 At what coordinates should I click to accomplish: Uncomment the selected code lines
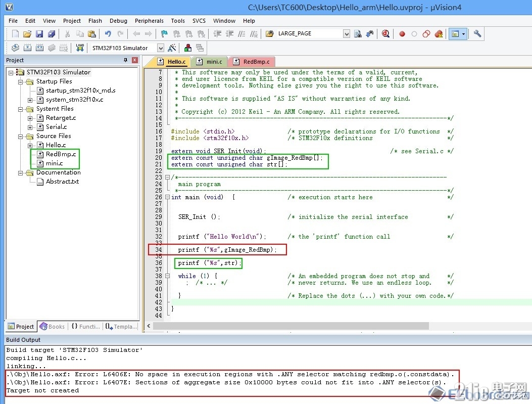pyautogui.click(x=254, y=33)
